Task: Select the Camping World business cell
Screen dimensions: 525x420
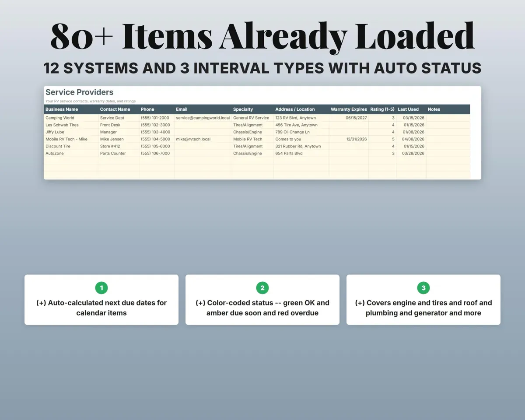Action: click(x=71, y=118)
